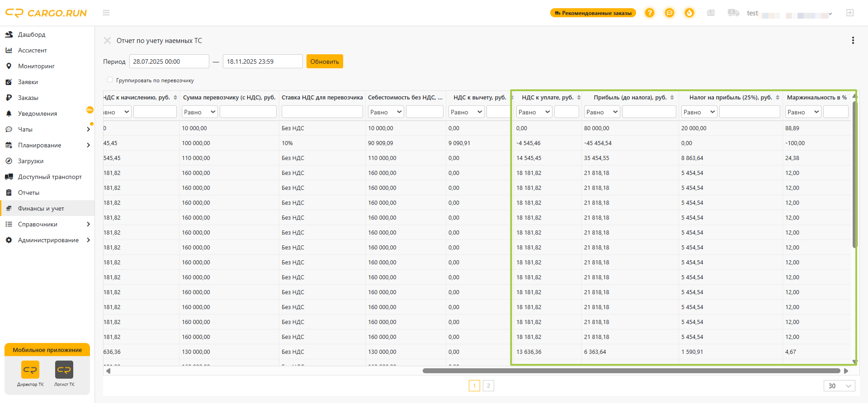Viewport: 868px width, 403px height.
Task: Click the horizontal scrollbar thumb
Action: tap(631, 371)
